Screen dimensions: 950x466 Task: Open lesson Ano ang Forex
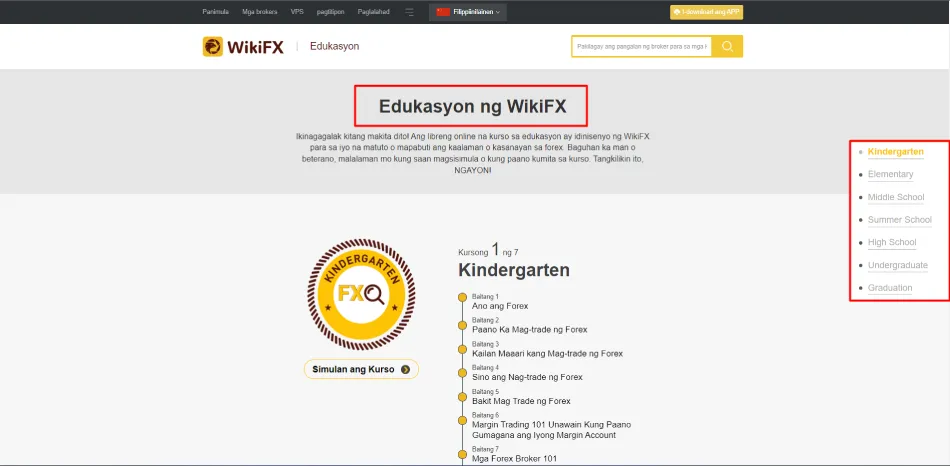[x=500, y=306]
